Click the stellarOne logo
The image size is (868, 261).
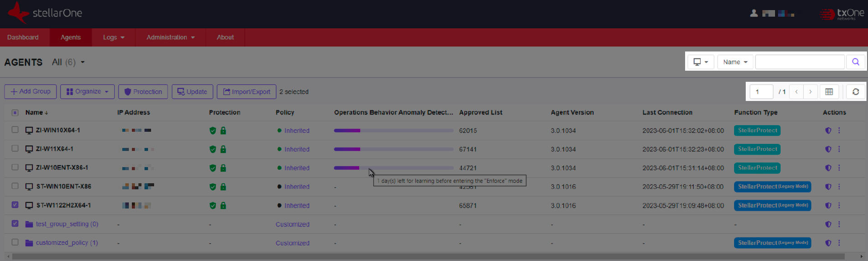[45, 13]
